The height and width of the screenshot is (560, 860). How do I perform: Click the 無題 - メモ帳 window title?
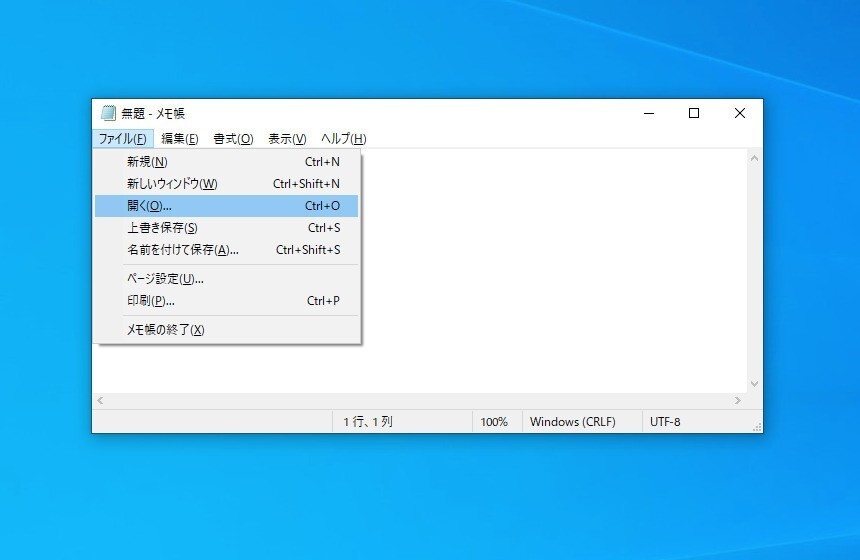(153, 114)
